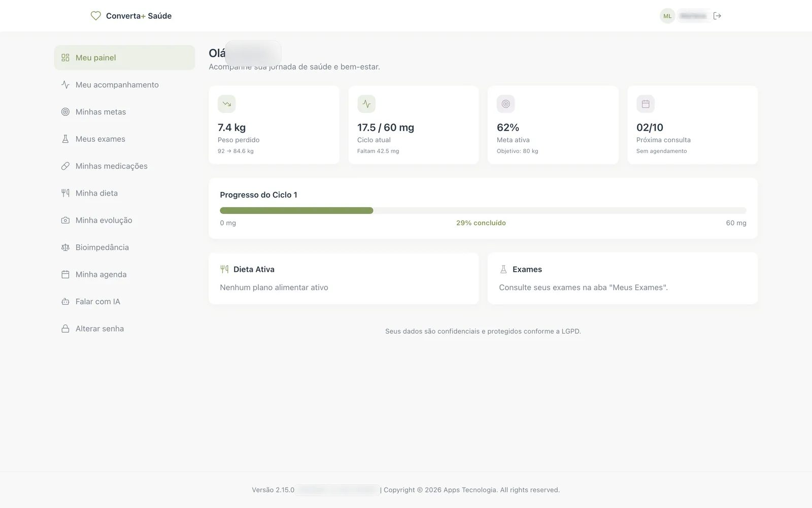View the Minha evolução page
Image resolution: width=812 pixels, height=508 pixels.
(x=125, y=220)
